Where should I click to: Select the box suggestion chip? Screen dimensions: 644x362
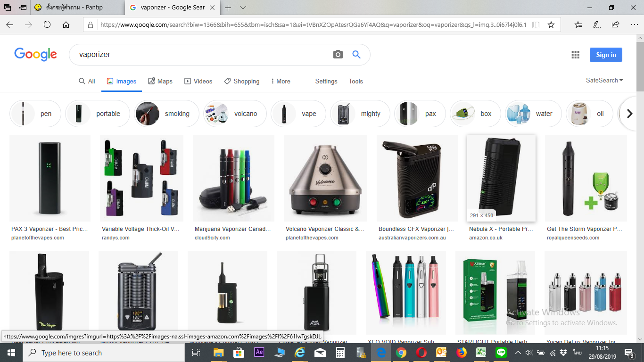[x=476, y=114]
